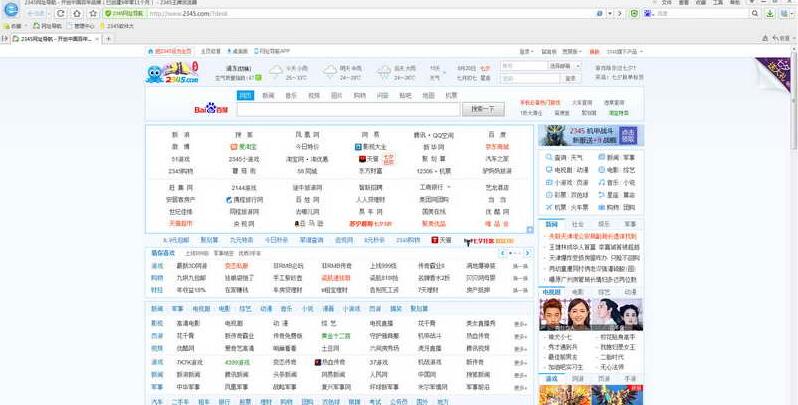This screenshot has width=798, height=405.
Task: Click today's weather cloud icon
Action: click(x=274, y=71)
